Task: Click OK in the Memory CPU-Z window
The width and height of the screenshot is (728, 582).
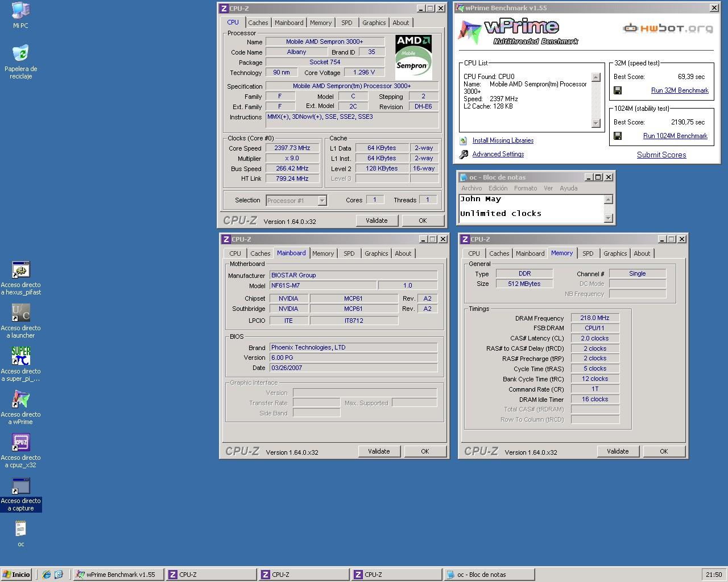Action: point(664,451)
